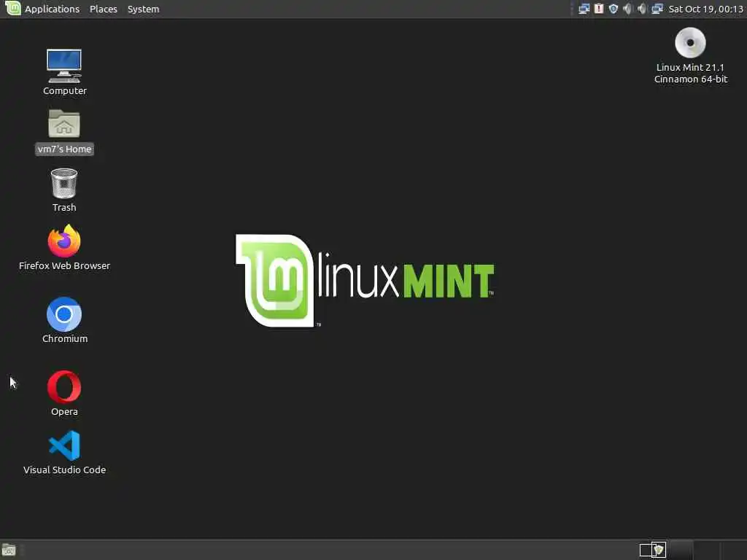
Task: Select the Opera browser shortcut
Action: pyautogui.click(x=64, y=393)
